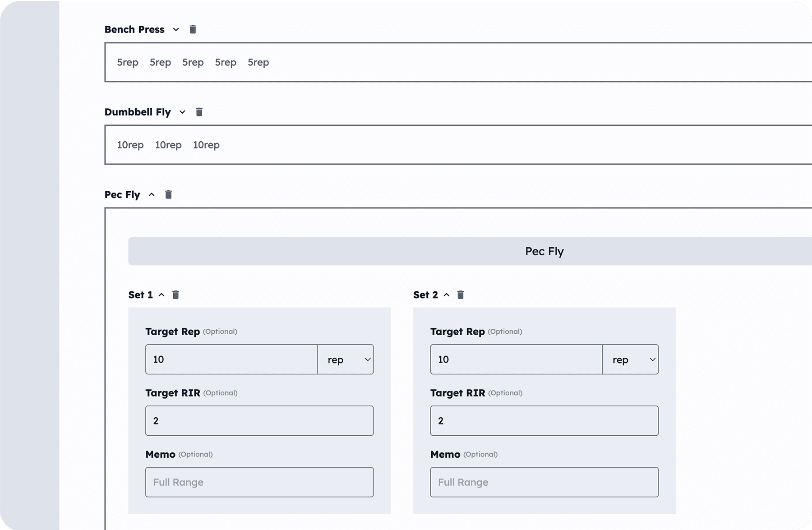Focus the Set 1 Memo field

(259, 482)
